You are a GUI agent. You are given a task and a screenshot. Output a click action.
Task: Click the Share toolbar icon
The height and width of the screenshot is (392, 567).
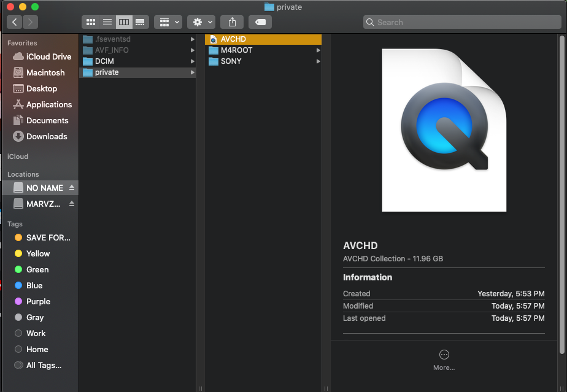[232, 22]
